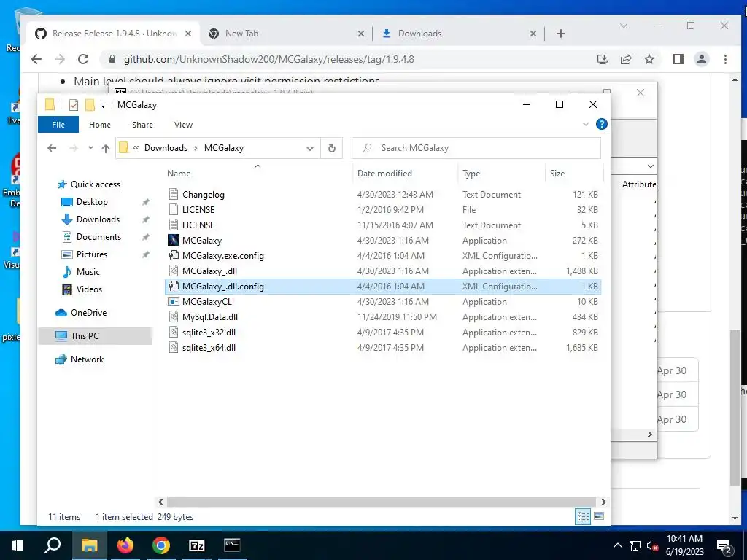Open Chrome three-dot menu
This screenshot has width=747, height=560.
(725, 59)
